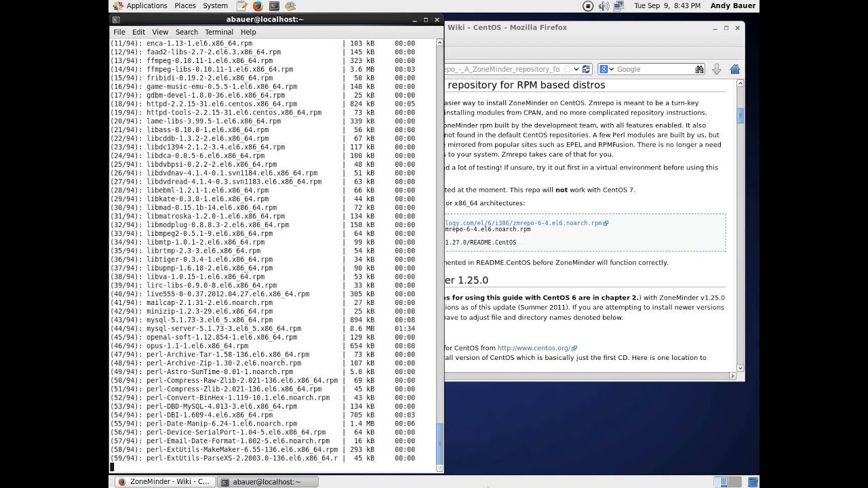Switch to ZoneMinder Wiki taskbar button
This screenshot has height=488, width=868.
coord(163,482)
